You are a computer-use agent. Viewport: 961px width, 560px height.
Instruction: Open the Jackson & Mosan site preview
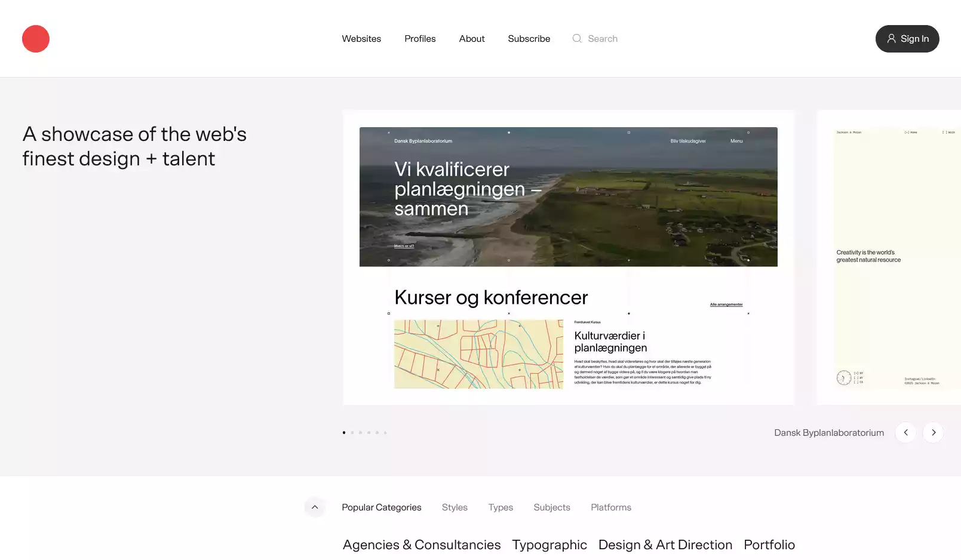pos(889,258)
